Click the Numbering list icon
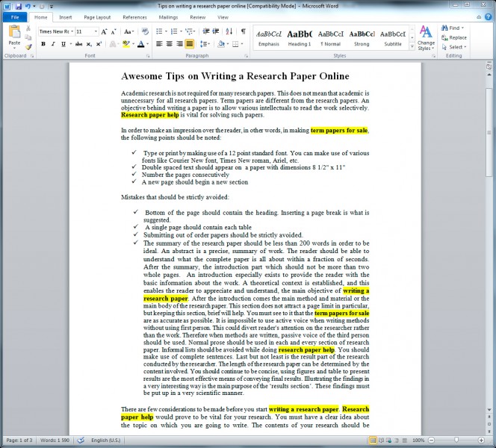 click(x=174, y=31)
